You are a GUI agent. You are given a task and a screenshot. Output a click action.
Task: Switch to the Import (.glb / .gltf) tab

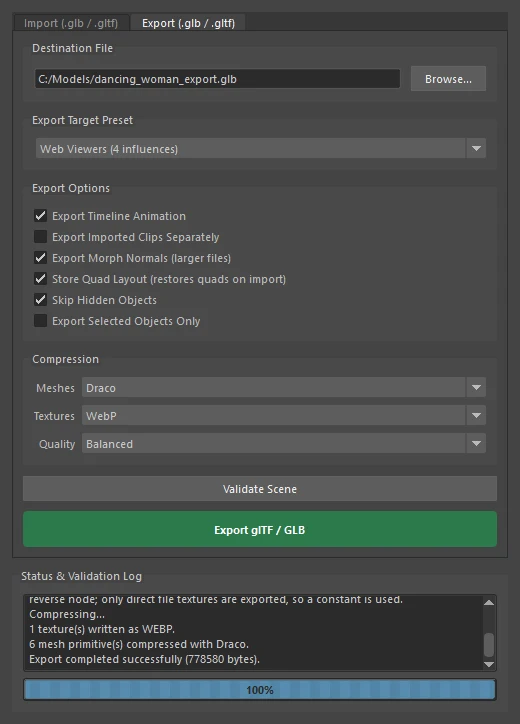(x=71, y=23)
